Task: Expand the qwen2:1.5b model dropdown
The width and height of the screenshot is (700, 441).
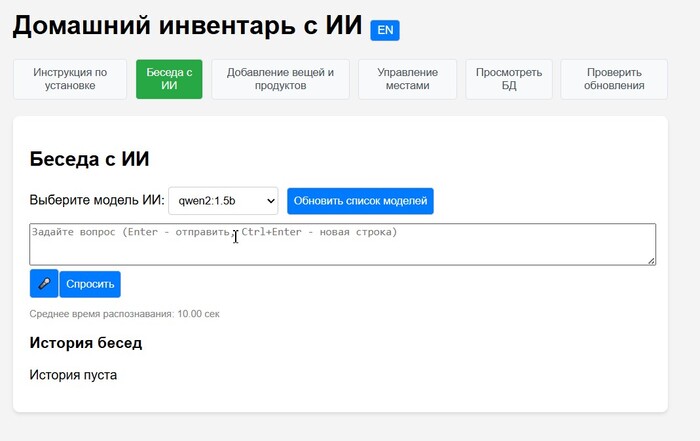Action: 222,201
